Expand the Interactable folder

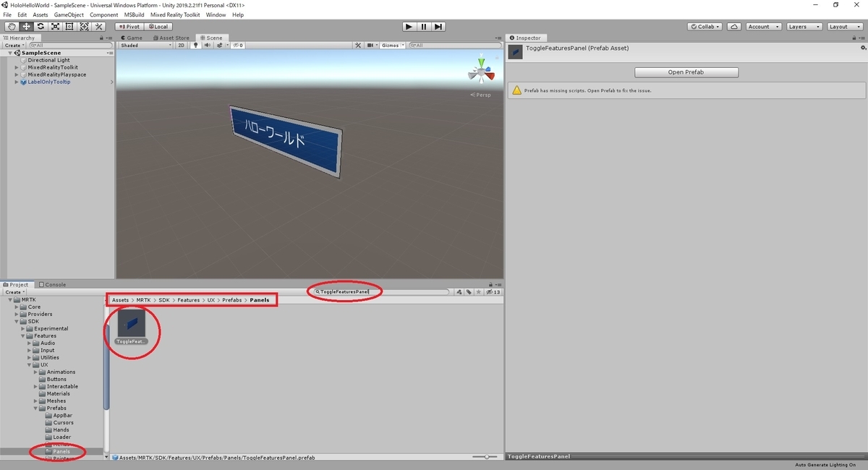(35, 386)
